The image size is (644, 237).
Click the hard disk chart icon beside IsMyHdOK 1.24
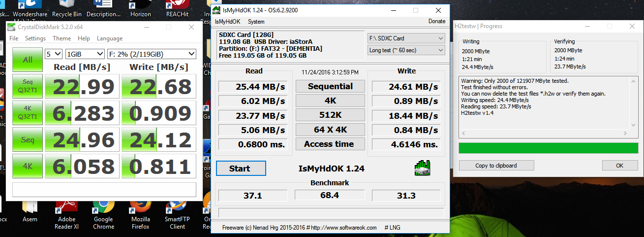coord(422,168)
